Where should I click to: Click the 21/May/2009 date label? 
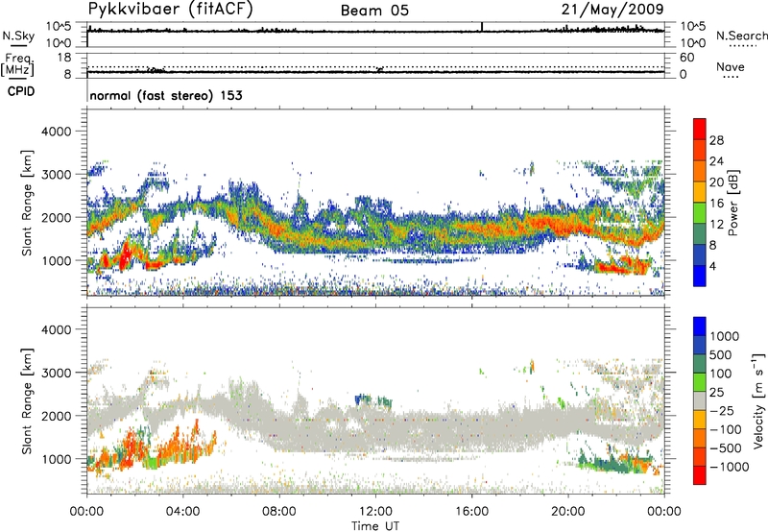[x=612, y=10]
